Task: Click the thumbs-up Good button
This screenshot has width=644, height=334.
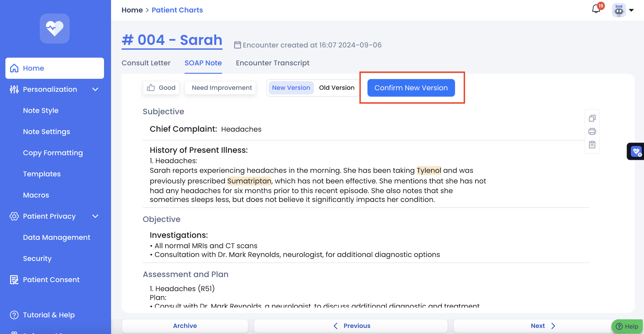Action: (x=161, y=88)
